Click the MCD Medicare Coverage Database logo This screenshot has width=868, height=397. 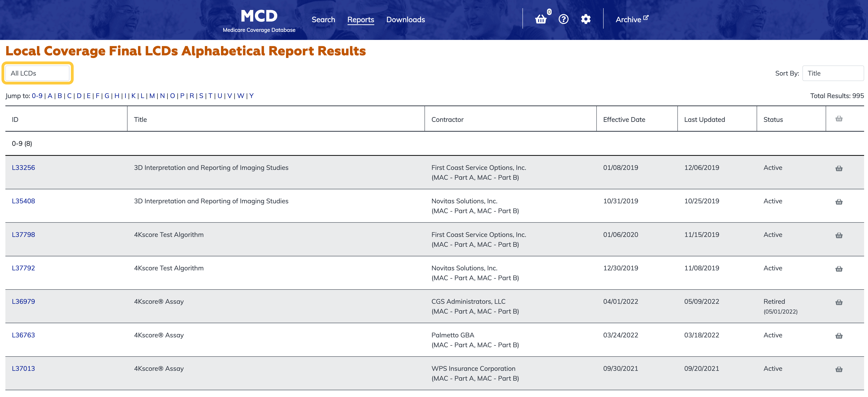(x=259, y=20)
